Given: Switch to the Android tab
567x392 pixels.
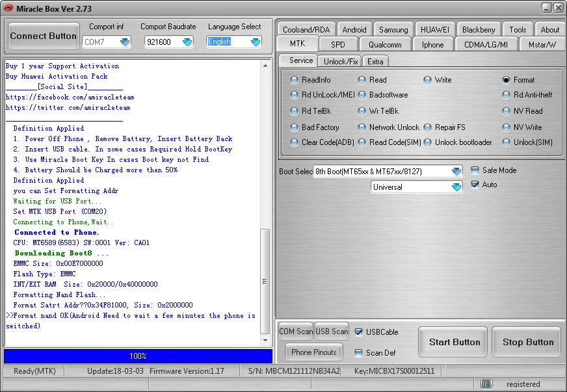Looking at the screenshot, I should [354, 30].
